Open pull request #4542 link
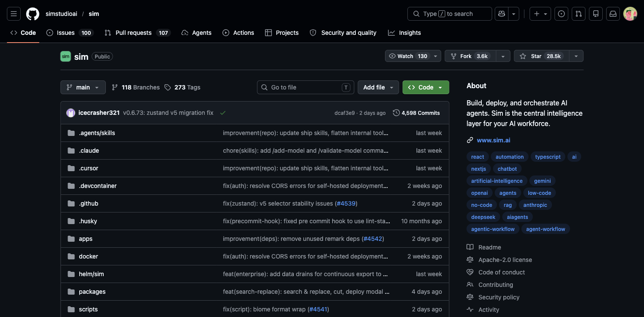The width and height of the screenshot is (644, 317). [373, 239]
